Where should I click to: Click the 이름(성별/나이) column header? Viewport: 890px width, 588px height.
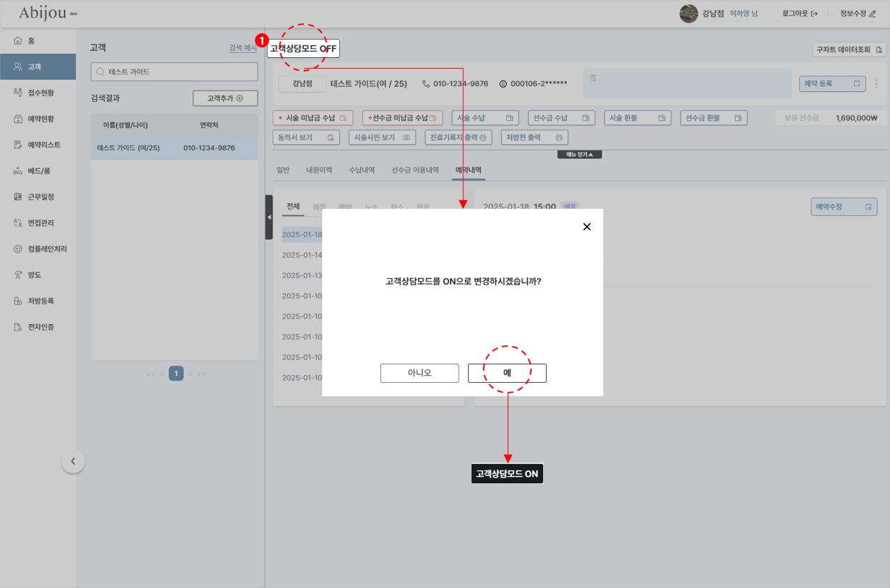tap(125, 125)
